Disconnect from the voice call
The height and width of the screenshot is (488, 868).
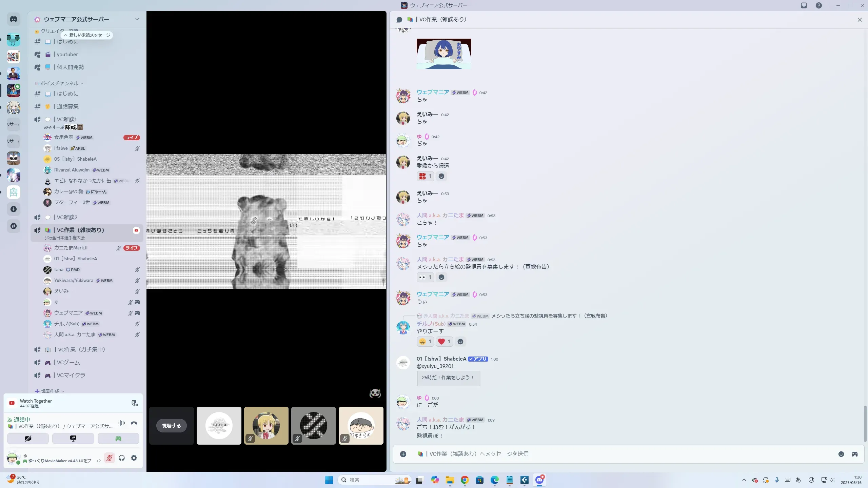[134, 423]
